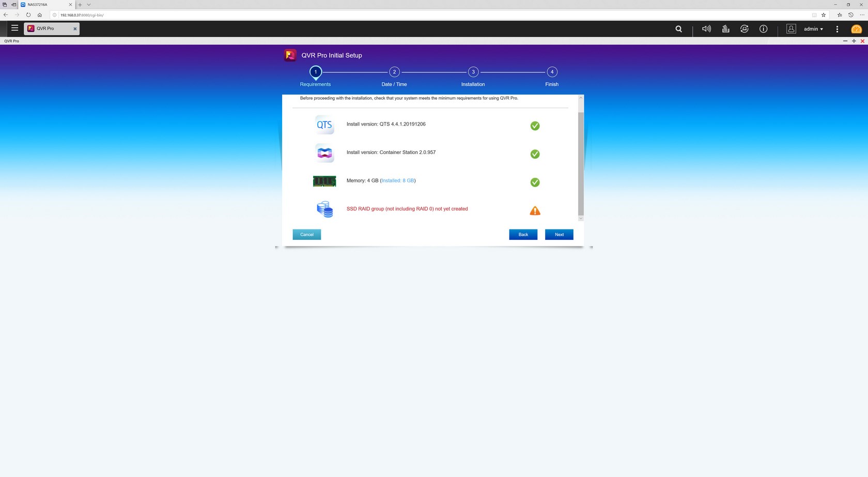Open a new browser tab
This screenshot has height=477, width=868.
(x=80, y=5)
